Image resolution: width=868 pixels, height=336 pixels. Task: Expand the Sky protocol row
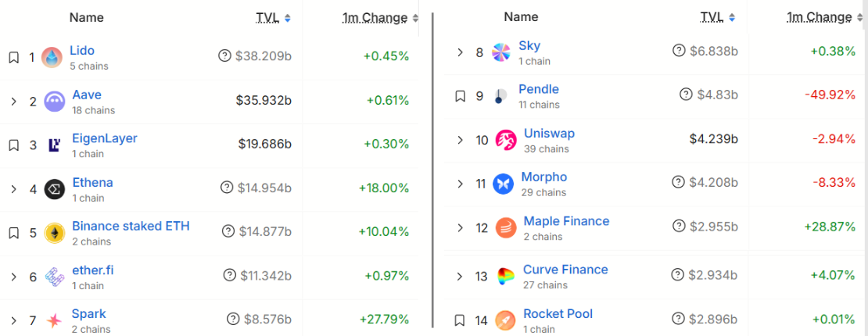click(461, 52)
